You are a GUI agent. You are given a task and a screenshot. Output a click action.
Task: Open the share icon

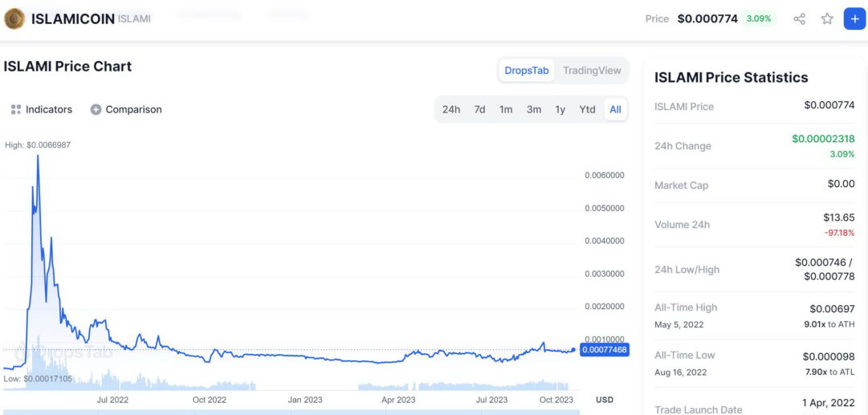[800, 18]
